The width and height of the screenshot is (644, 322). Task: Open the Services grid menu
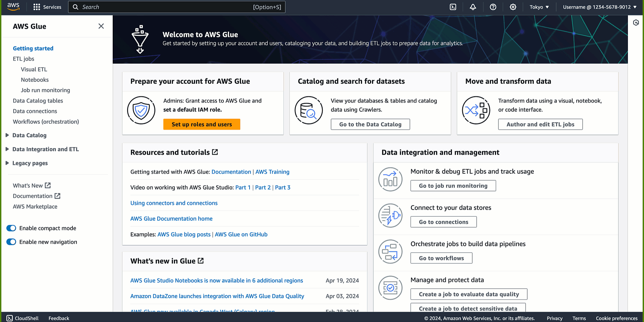coord(47,7)
